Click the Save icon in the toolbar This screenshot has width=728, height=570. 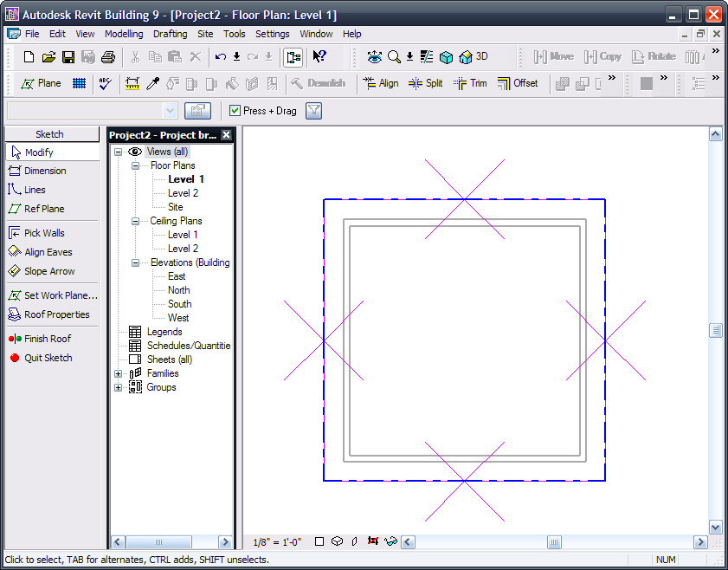click(68, 57)
